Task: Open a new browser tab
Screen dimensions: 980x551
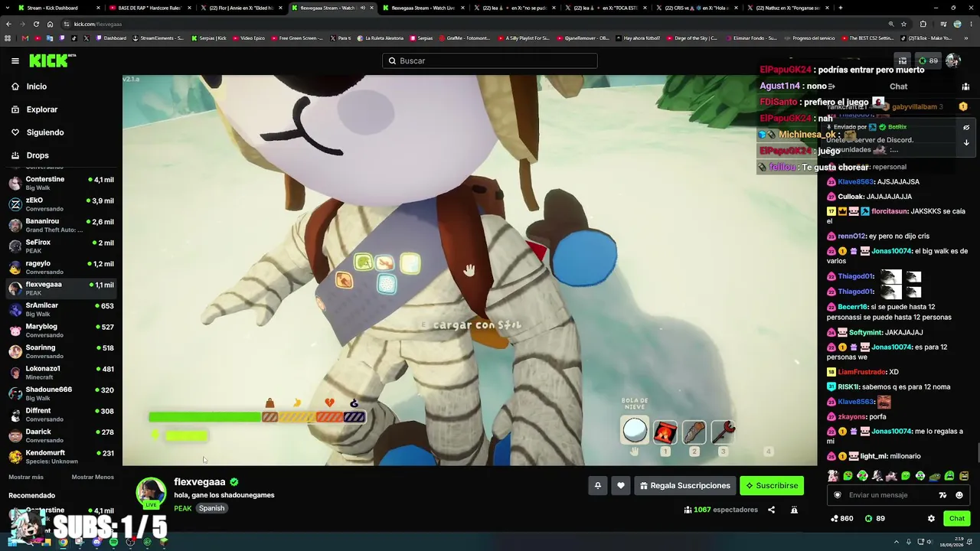Action: (x=840, y=8)
